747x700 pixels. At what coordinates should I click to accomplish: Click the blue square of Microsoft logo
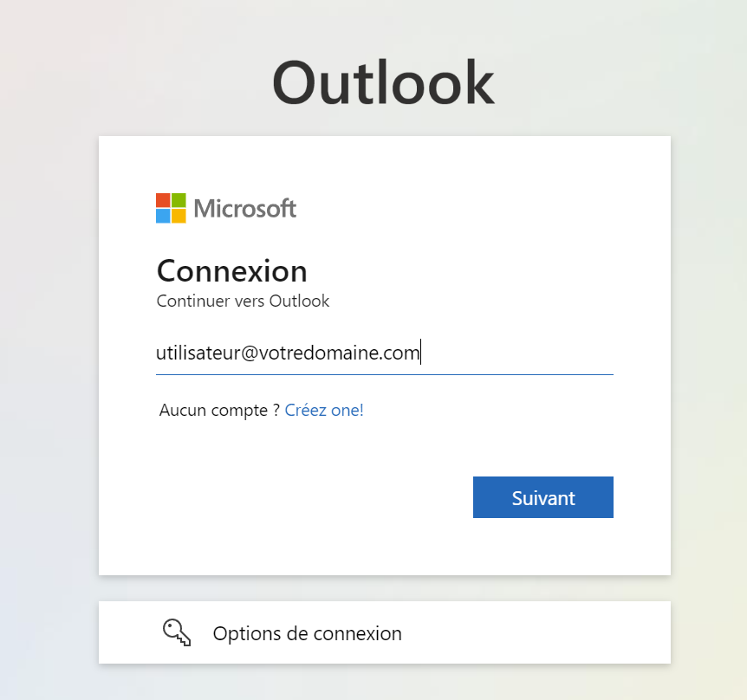pyautogui.click(x=163, y=216)
